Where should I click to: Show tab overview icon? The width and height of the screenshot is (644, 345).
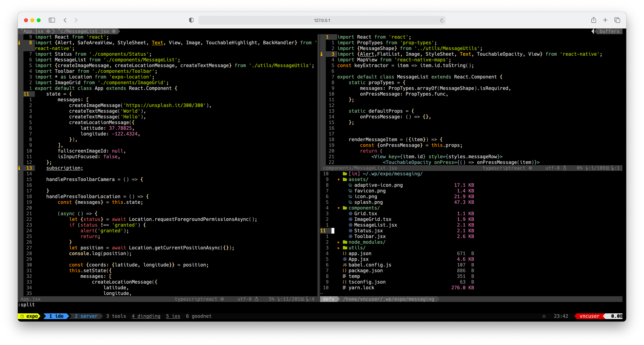617,20
